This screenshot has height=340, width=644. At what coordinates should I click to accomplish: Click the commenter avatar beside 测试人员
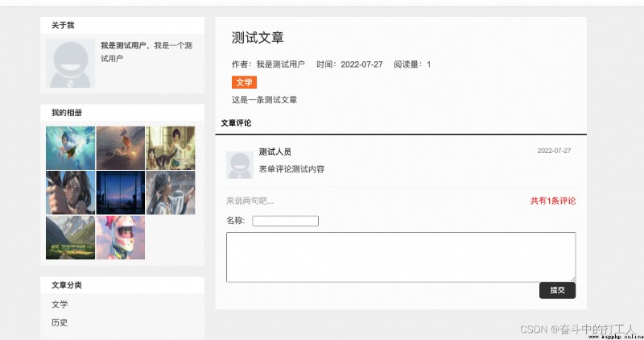pos(240,165)
